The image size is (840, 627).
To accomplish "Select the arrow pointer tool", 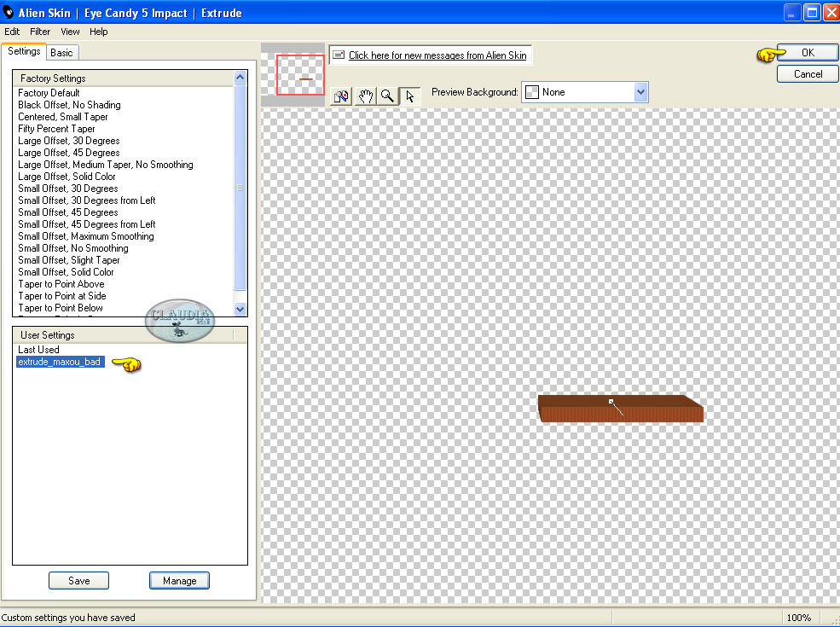I will (410, 96).
